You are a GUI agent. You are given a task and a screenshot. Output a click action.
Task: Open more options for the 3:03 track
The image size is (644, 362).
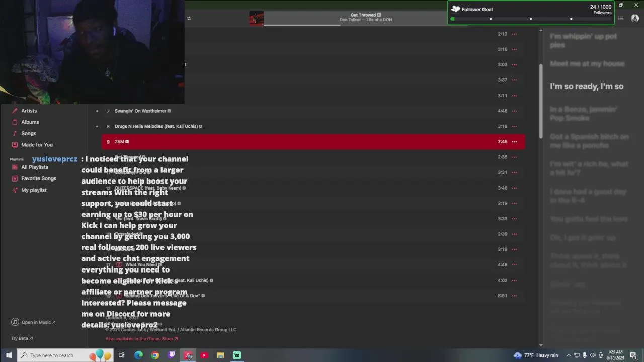[514, 65]
